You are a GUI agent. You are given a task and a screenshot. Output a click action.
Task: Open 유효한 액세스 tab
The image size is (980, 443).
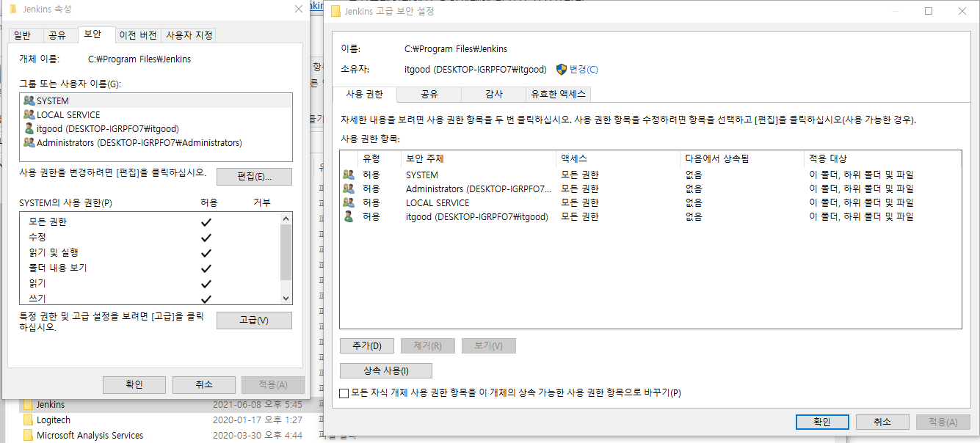pos(559,94)
